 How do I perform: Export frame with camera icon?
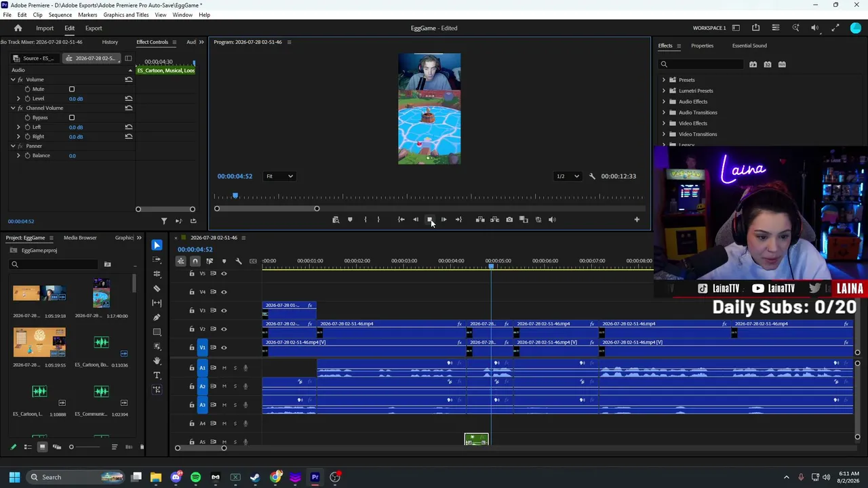509,220
